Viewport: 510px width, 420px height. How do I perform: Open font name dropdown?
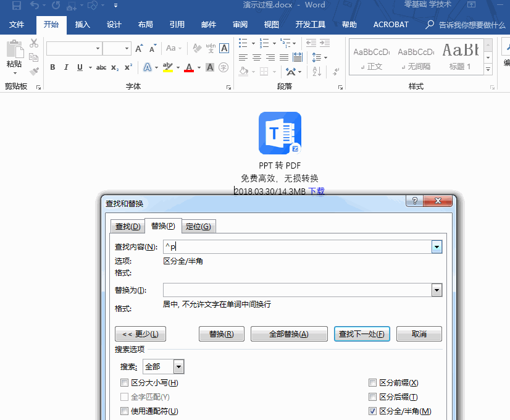[98, 48]
